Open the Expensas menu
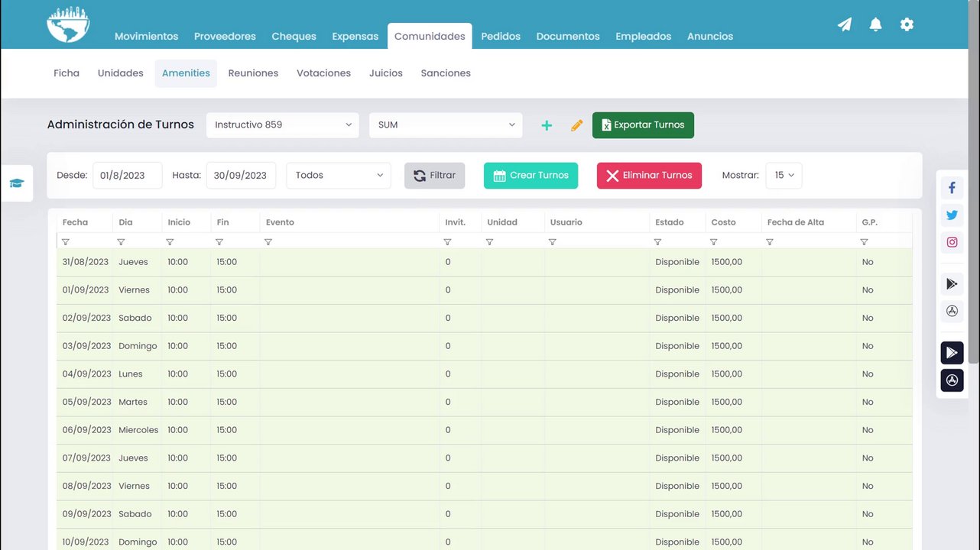Image resolution: width=980 pixels, height=550 pixels. (x=355, y=36)
